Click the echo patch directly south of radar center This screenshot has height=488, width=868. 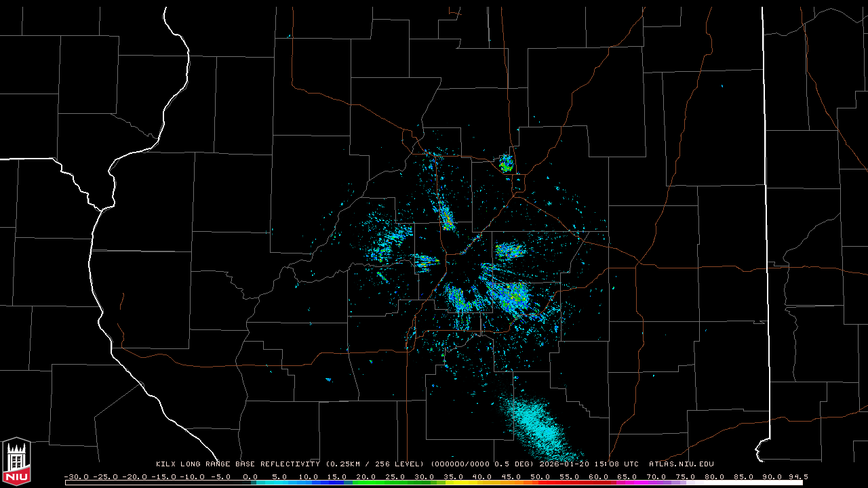click(456, 297)
